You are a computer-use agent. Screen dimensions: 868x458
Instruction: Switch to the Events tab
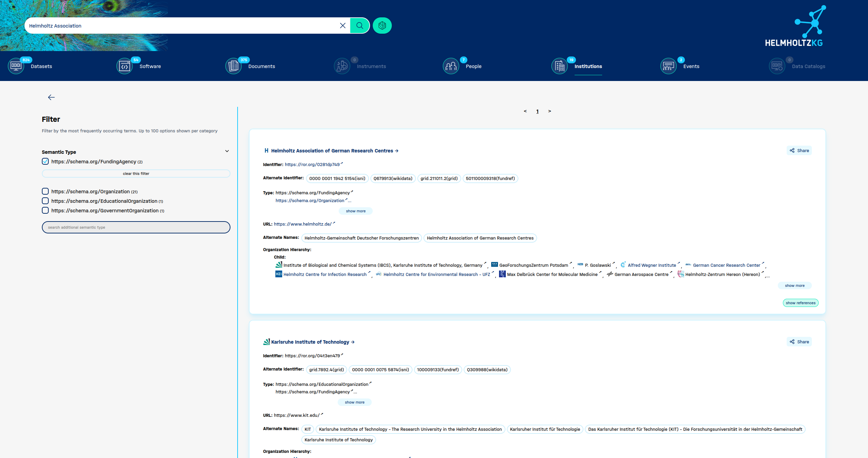691,66
